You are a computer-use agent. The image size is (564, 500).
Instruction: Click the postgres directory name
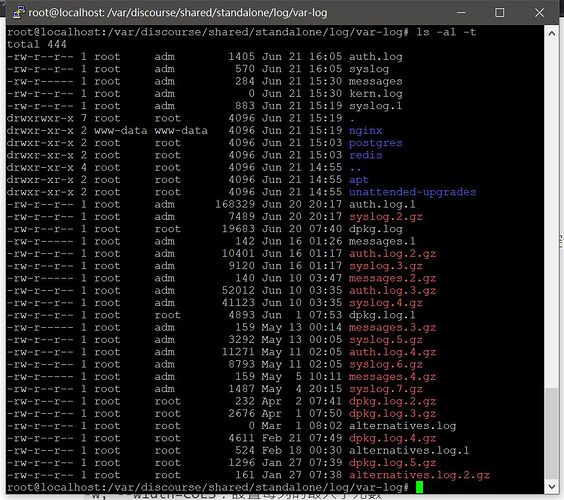tap(376, 143)
